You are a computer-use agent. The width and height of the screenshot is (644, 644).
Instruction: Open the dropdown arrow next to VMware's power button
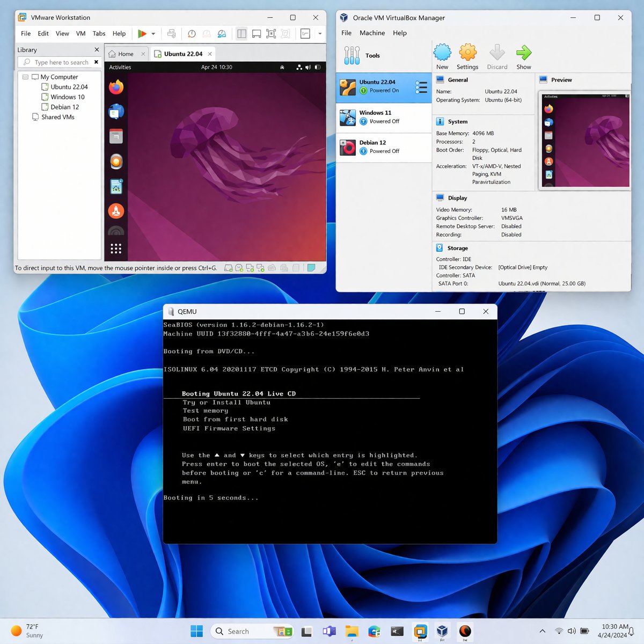pos(152,33)
